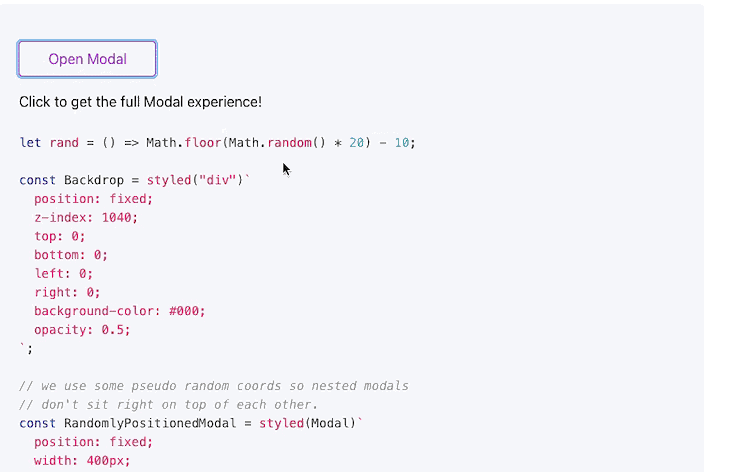Click the 'top: 0;' code line
This screenshot has height=472, width=730.
point(60,236)
